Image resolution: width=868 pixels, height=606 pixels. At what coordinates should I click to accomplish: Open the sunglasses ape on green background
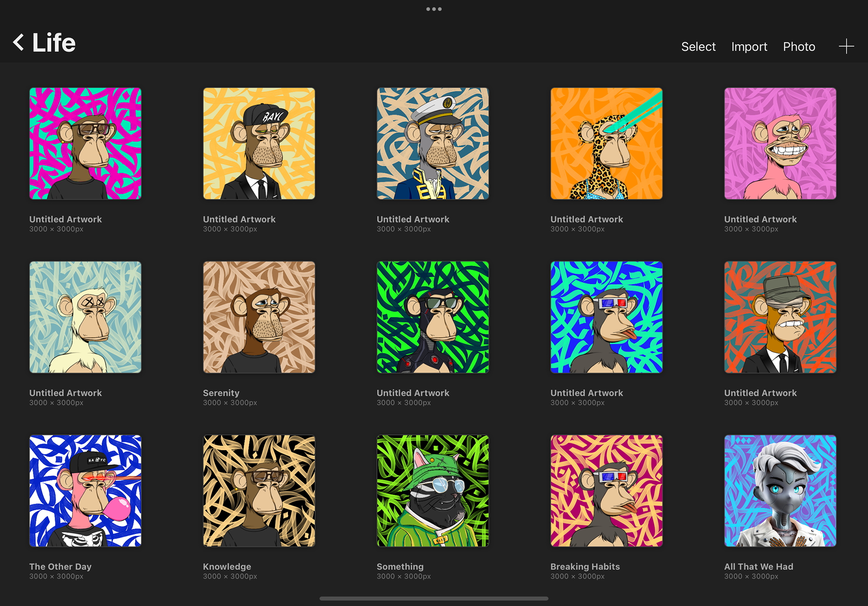433,317
